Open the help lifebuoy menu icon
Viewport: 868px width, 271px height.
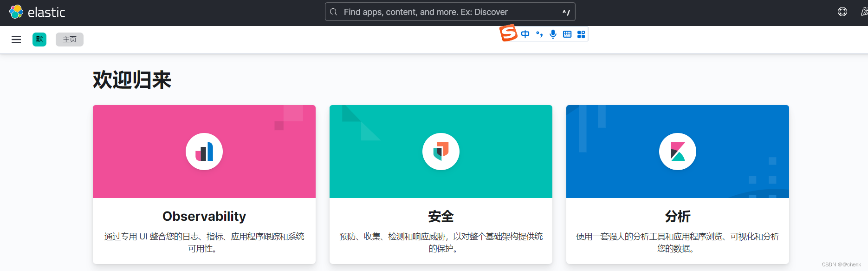(842, 12)
